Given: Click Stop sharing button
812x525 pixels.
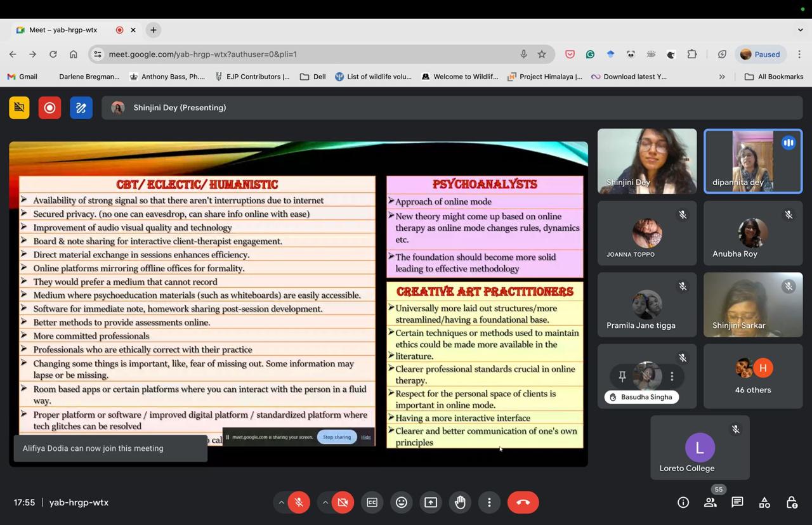Looking at the screenshot, I should 336,437.
